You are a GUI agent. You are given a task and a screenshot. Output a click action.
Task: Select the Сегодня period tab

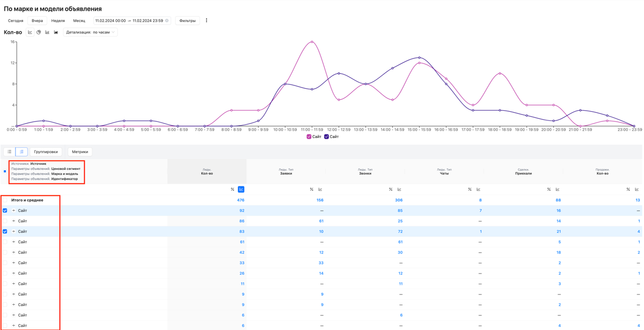pos(16,21)
